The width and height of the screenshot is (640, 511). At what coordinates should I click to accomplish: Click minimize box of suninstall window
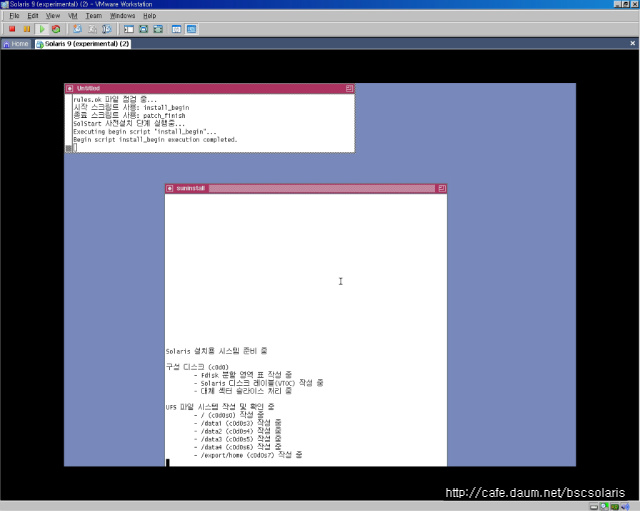coord(442,188)
